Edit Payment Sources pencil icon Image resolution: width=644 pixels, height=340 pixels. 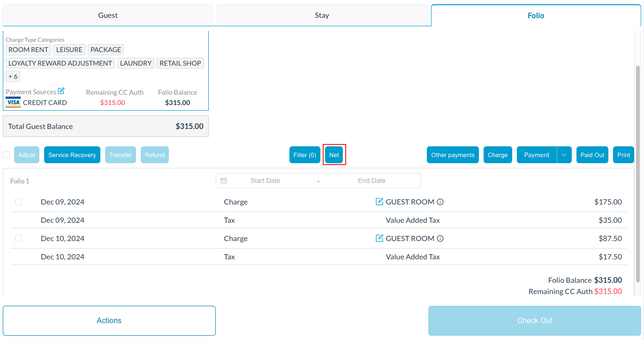(61, 91)
